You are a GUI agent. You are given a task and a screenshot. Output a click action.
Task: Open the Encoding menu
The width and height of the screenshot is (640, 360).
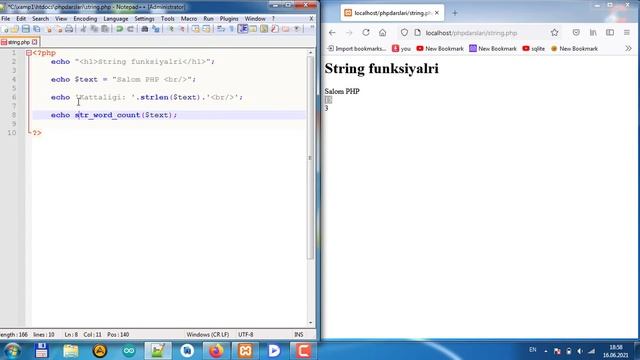[85, 19]
